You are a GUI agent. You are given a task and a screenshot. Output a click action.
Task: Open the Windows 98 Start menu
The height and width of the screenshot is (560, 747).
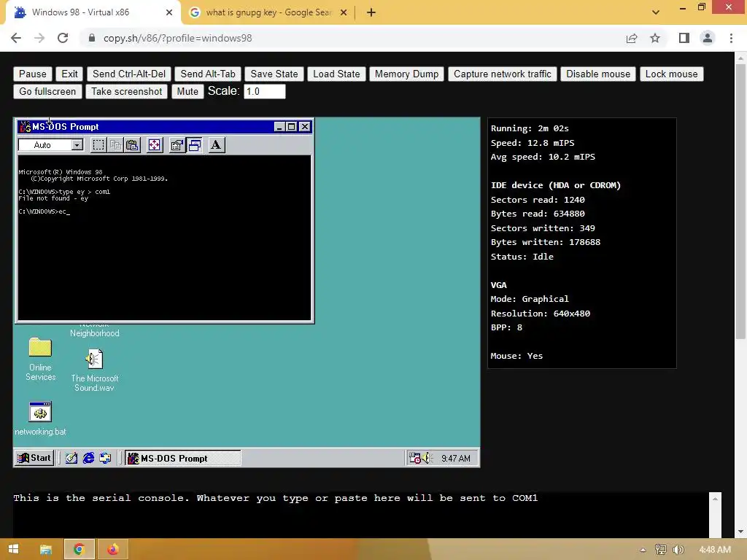[34, 458]
